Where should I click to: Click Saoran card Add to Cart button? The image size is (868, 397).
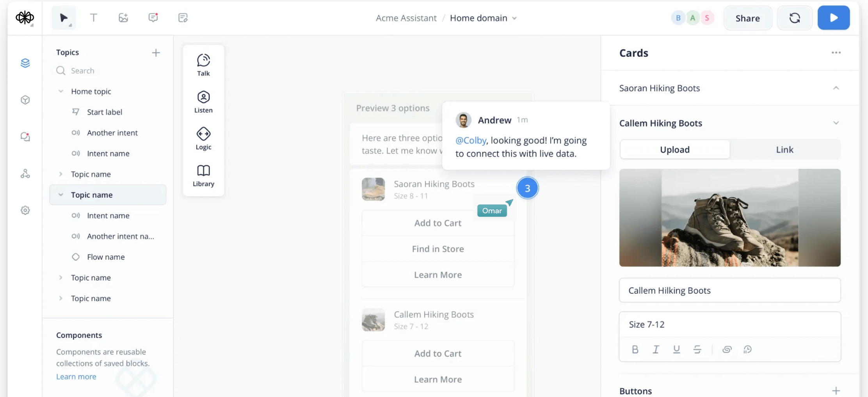[x=438, y=223]
